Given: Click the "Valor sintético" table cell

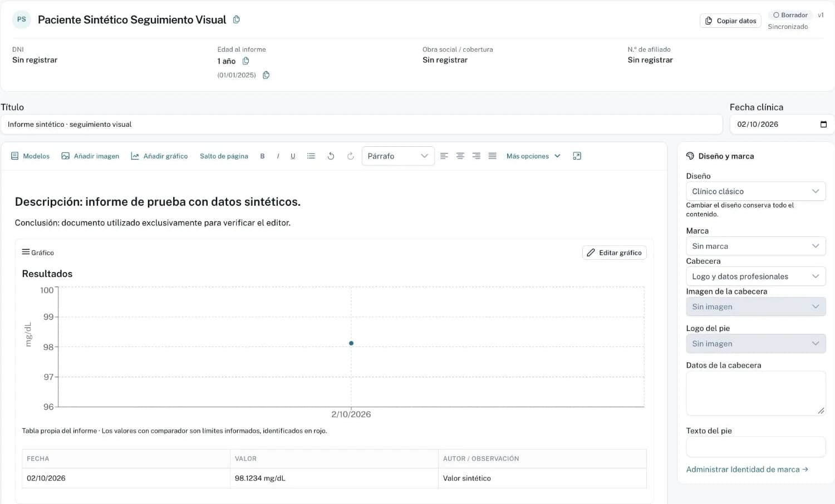Looking at the screenshot, I should coord(542,478).
